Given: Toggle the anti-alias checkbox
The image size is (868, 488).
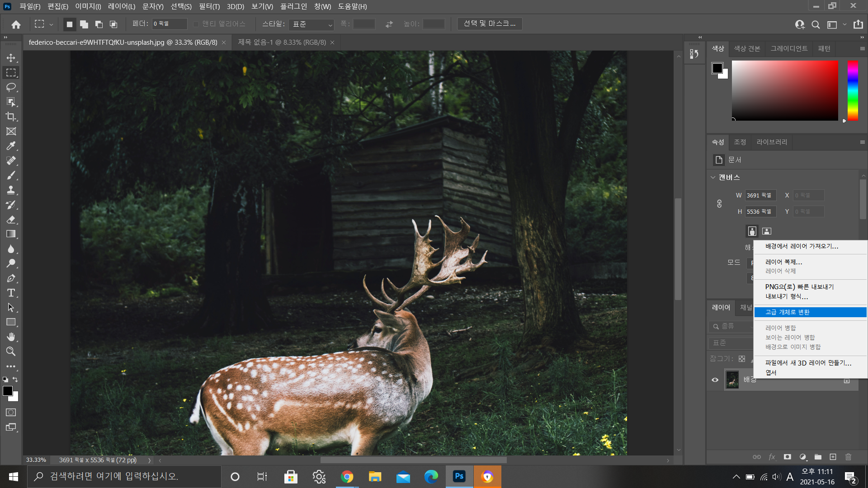Looking at the screenshot, I should 196,24.
